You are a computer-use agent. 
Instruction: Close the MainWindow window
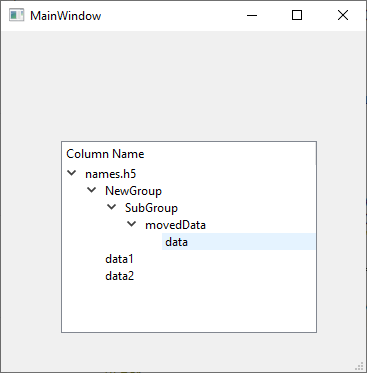tap(343, 15)
